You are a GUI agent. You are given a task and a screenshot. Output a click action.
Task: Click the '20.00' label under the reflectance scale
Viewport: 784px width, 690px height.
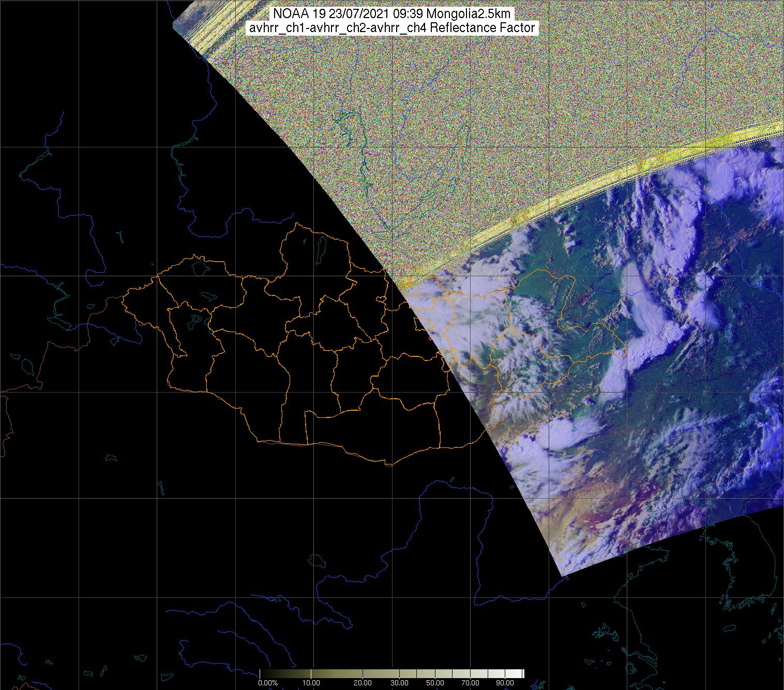pos(363,683)
